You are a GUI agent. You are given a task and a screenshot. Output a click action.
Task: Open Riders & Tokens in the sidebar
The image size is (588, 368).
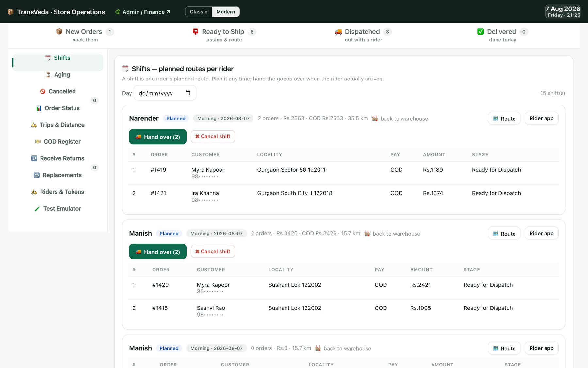[x=58, y=192]
